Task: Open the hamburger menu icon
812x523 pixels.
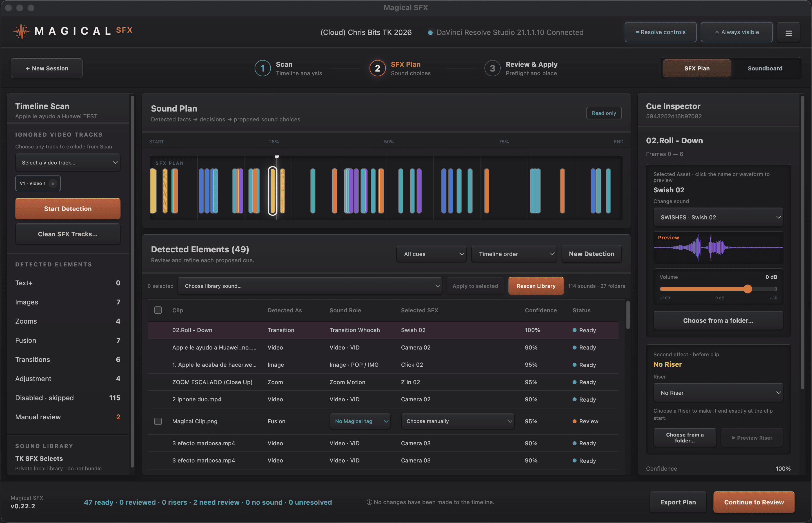Action: (788, 33)
